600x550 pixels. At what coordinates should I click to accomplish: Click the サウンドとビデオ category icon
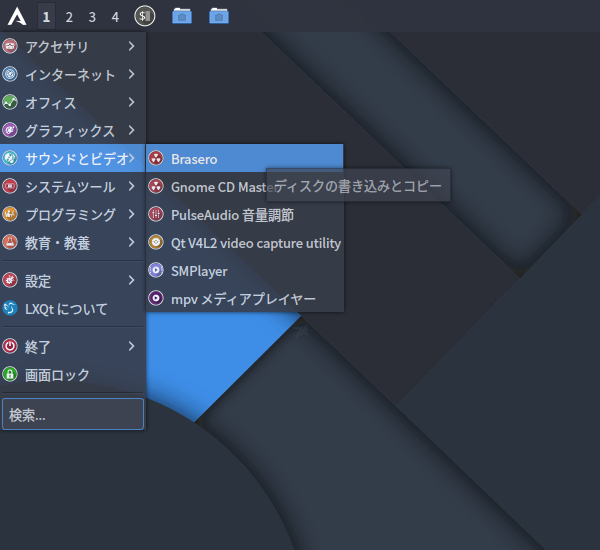10,158
